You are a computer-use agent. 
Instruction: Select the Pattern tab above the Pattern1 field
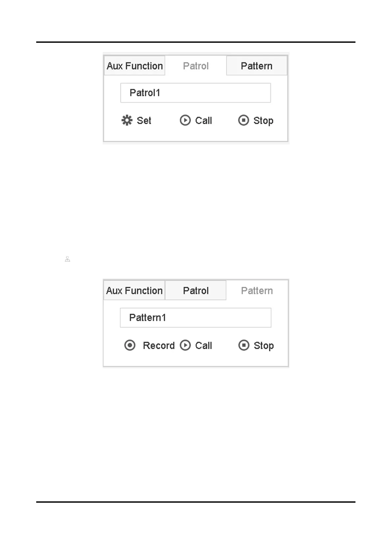coord(257,290)
